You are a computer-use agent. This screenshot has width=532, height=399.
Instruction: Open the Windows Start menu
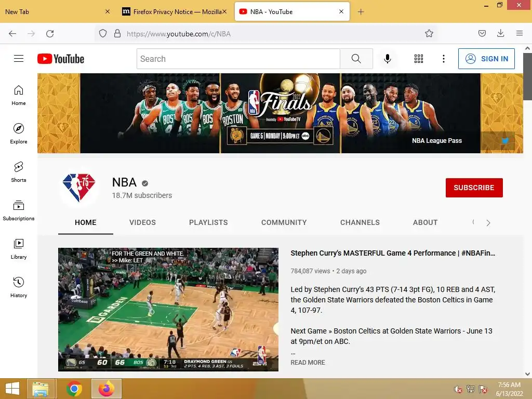click(12, 389)
